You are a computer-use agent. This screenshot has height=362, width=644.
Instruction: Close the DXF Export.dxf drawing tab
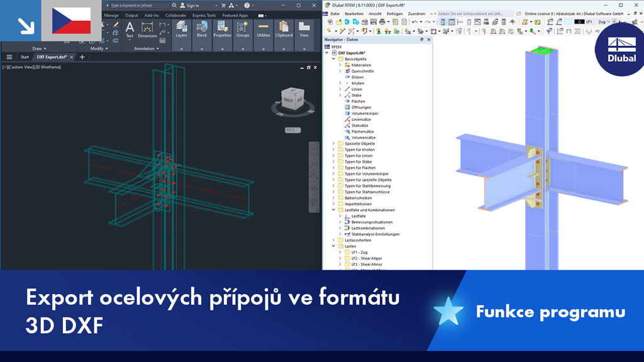click(x=72, y=57)
